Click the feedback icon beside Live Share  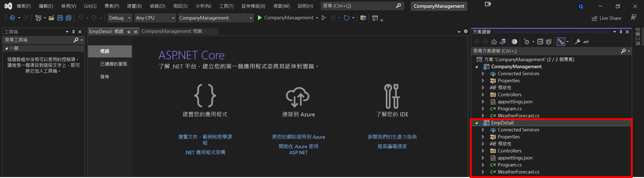click(633, 17)
